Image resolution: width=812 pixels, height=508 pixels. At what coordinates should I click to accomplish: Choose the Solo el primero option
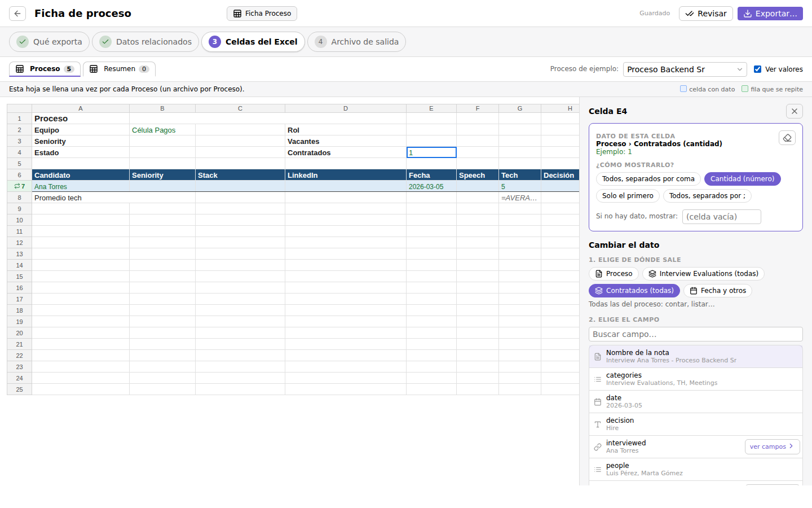[628, 196]
